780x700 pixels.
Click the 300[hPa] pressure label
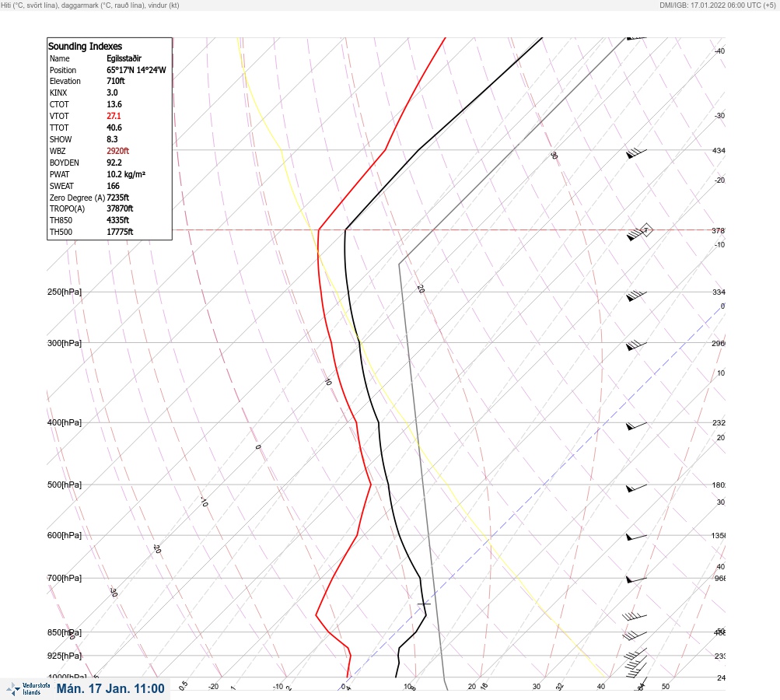(65, 343)
